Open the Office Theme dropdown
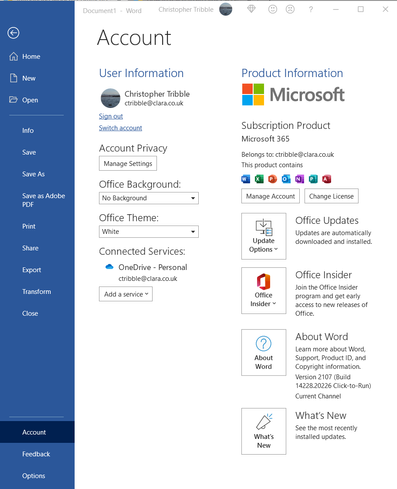Screen dimensions: 397x489 [x=149, y=232]
